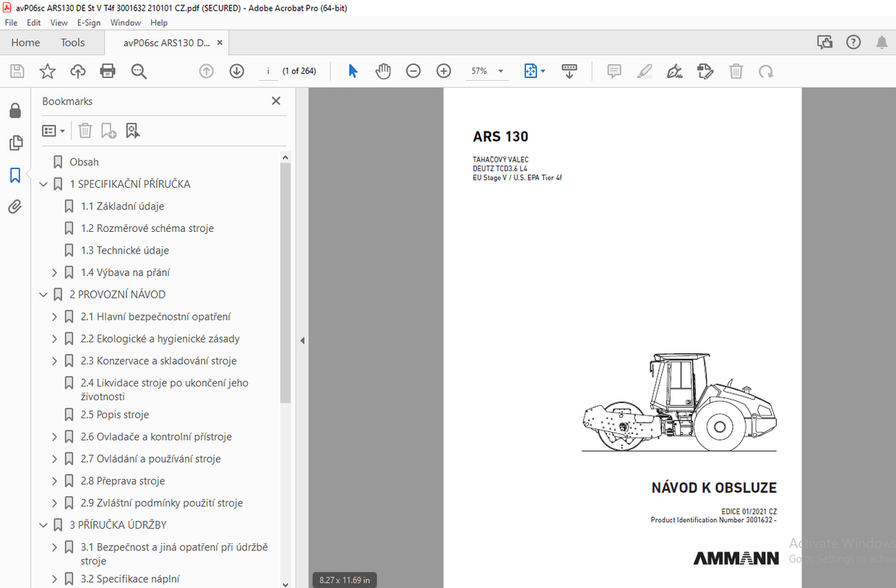Select the Hand tool in the toolbar
896x588 pixels.
pyautogui.click(x=383, y=71)
